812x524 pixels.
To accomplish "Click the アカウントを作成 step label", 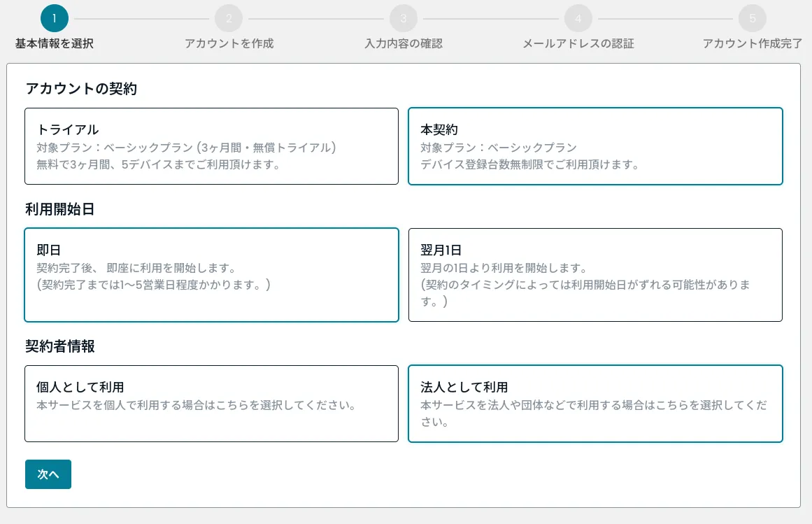I will (229, 43).
